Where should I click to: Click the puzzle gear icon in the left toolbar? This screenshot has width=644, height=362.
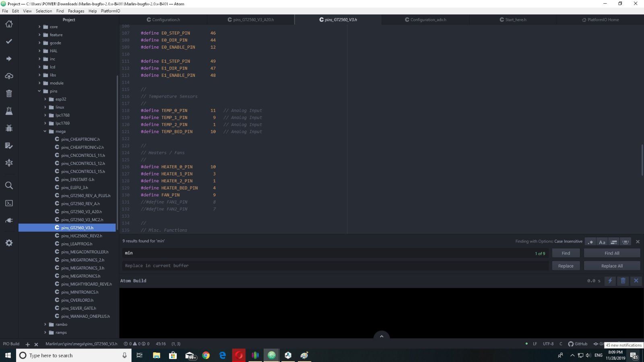point(9,163)
